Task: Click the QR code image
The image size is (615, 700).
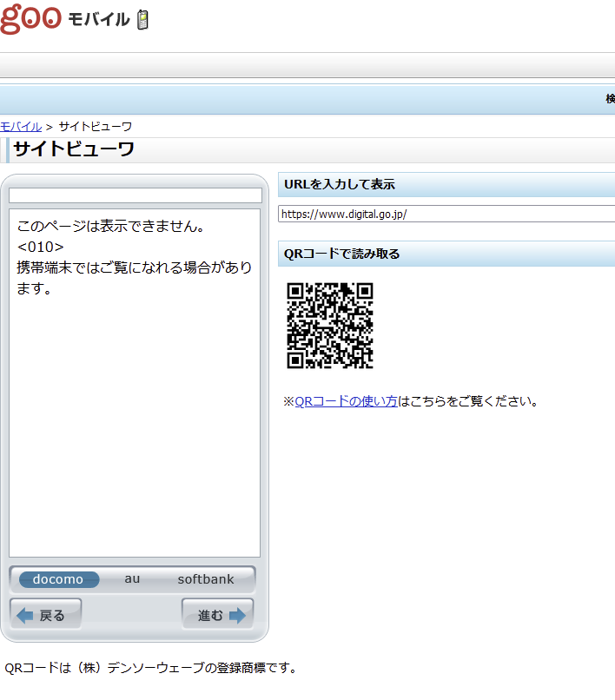Action: (330, 326)
